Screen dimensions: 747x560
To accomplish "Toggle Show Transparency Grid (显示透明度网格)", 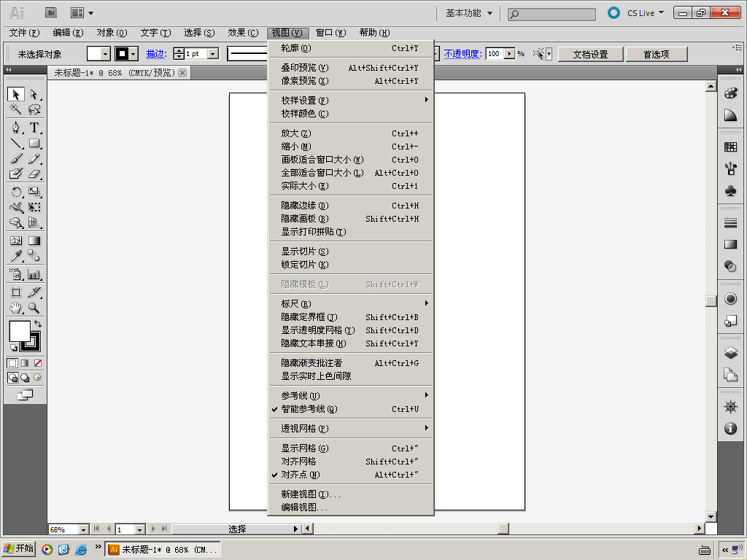I will (x=351, y=330).
